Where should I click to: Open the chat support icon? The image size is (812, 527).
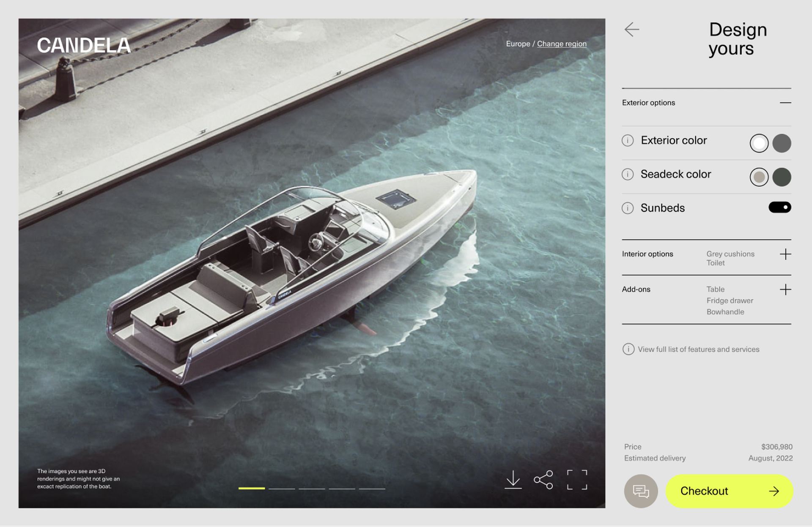(641, 491)
